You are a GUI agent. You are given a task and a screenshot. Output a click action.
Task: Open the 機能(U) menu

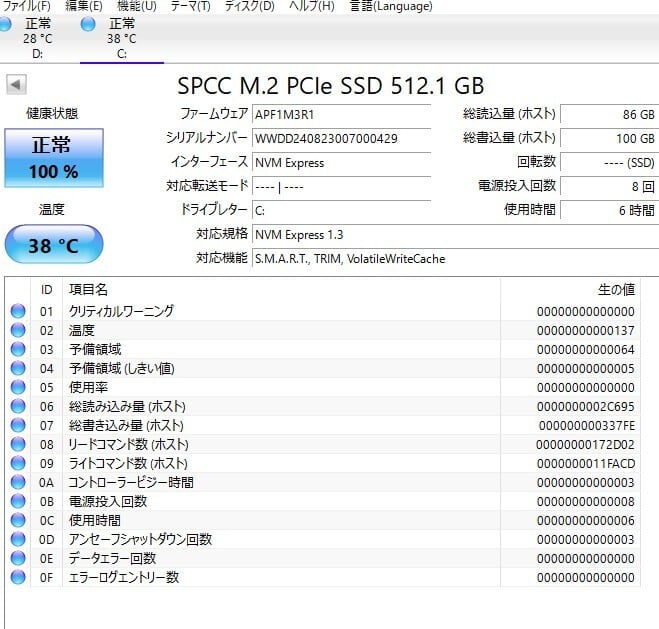(136, 6)
